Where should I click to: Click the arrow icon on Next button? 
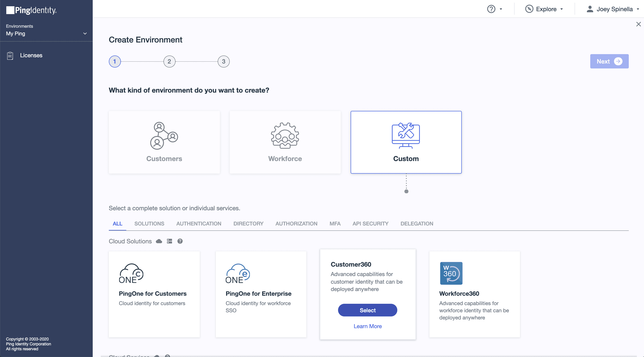coord(618,62)
